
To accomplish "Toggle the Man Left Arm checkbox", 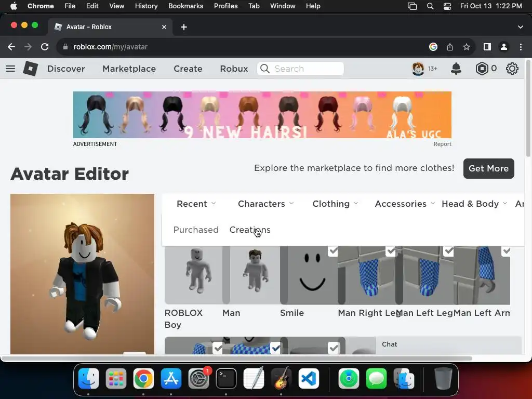I will 507,251.
